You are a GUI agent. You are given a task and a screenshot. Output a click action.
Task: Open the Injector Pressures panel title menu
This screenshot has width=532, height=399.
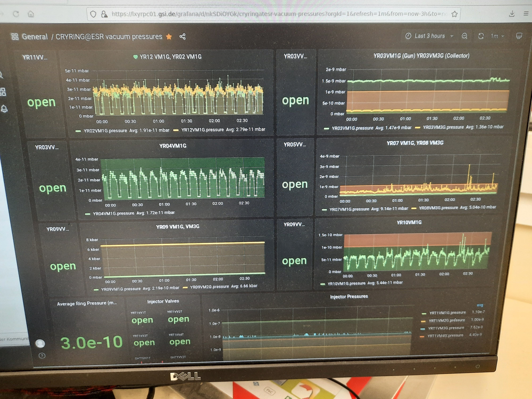[x=349, y=296]
